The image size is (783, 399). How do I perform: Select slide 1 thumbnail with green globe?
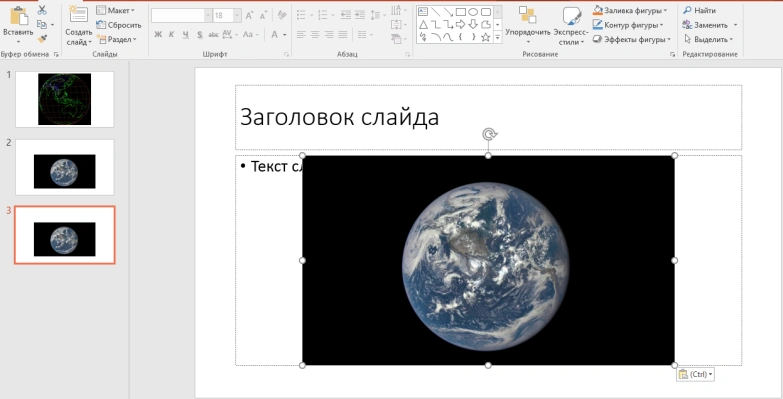pos(64,99)
